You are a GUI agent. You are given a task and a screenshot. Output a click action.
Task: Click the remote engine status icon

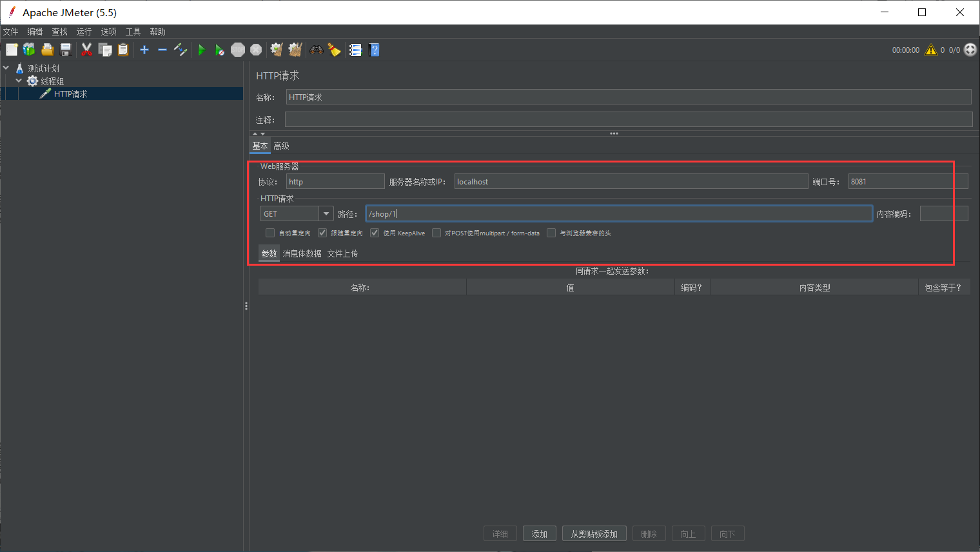tap(970, 50)
